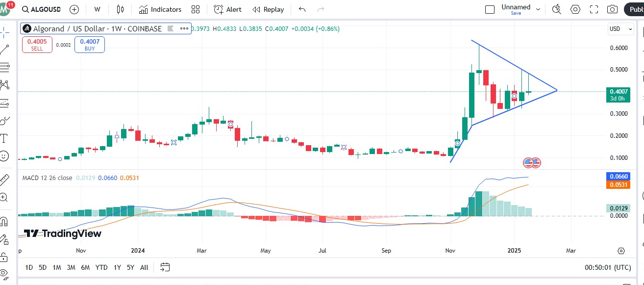Open chart settings with the gear icon
644x285 pixels.
(575, 9)
